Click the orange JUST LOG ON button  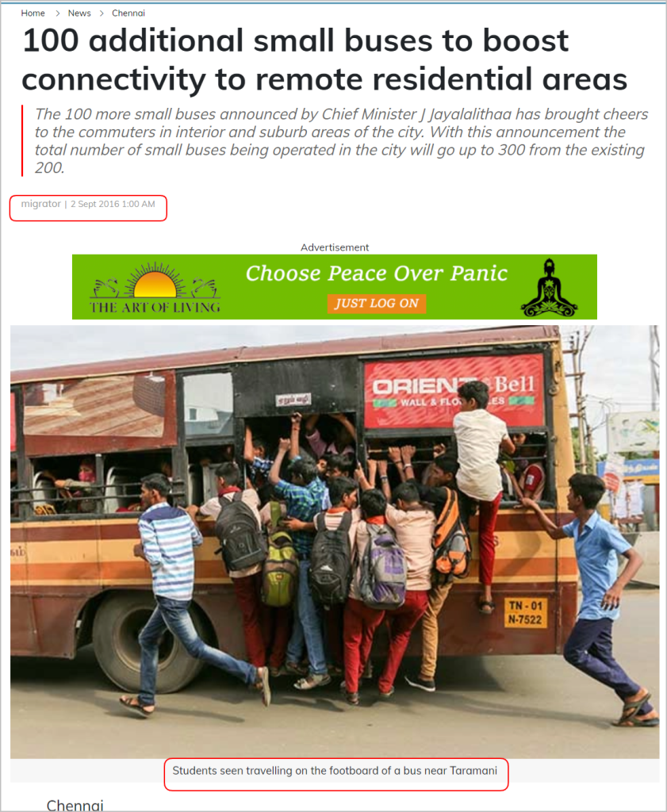pyautogui.click(x=377, y=304)
